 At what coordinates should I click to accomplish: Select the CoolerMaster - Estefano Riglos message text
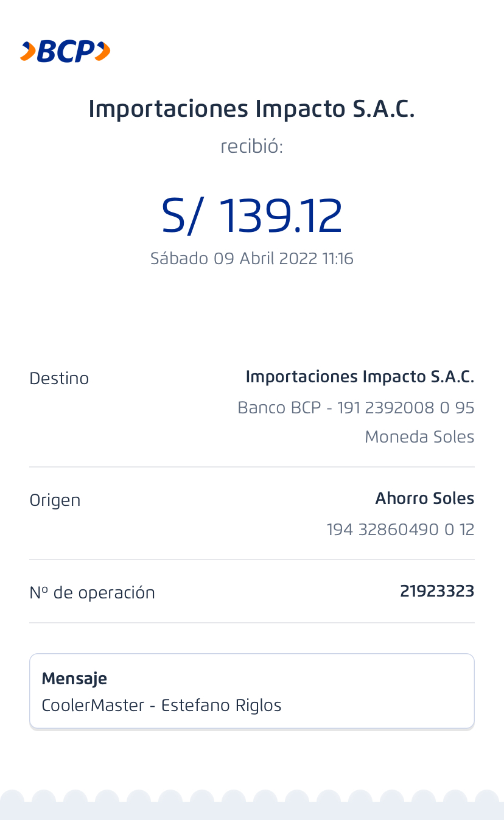coord(161,706)
